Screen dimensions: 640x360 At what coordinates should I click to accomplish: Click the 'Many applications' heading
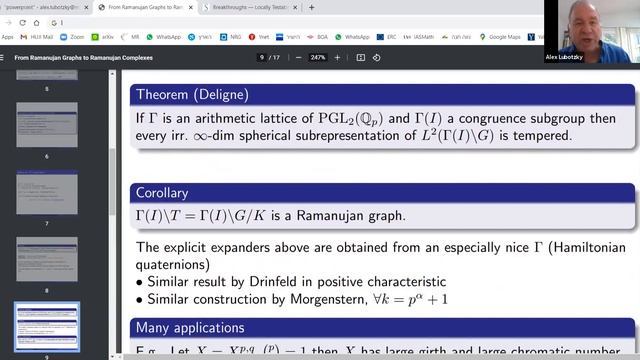click(190, 328)
